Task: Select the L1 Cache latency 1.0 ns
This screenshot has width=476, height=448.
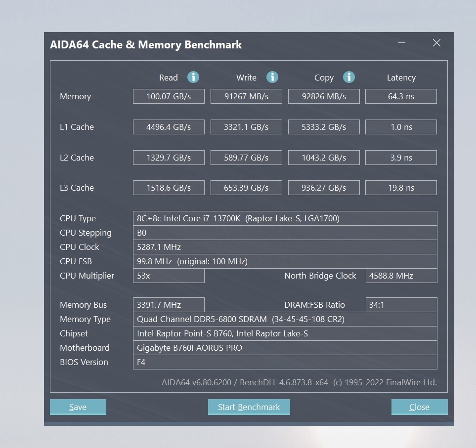Action: pyautogui.click(x=401, y=127)
